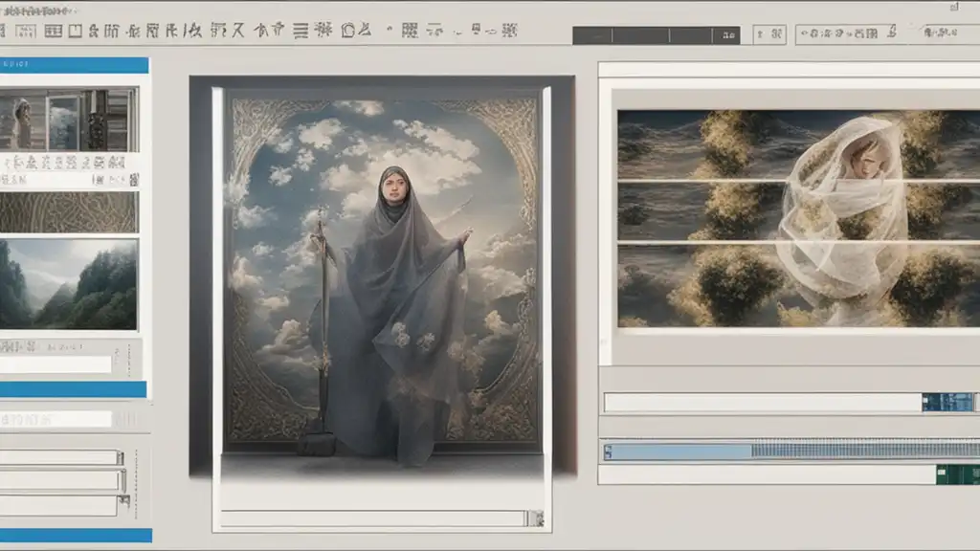
Task: Click the blue-green button right of the long field
Action: point(947,403)
